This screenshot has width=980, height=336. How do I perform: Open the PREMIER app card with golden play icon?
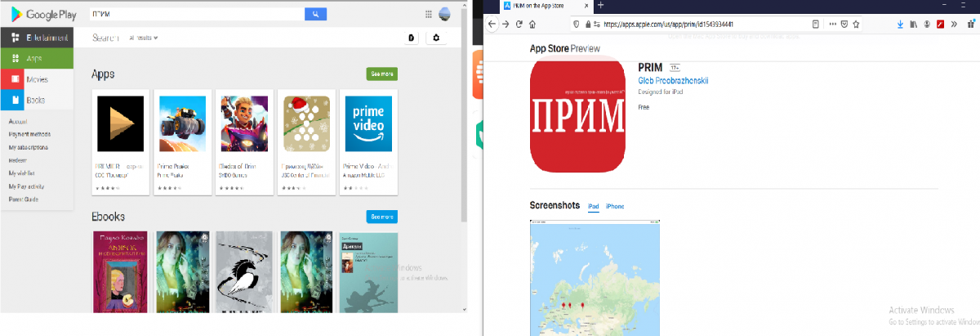click(120, 141)
